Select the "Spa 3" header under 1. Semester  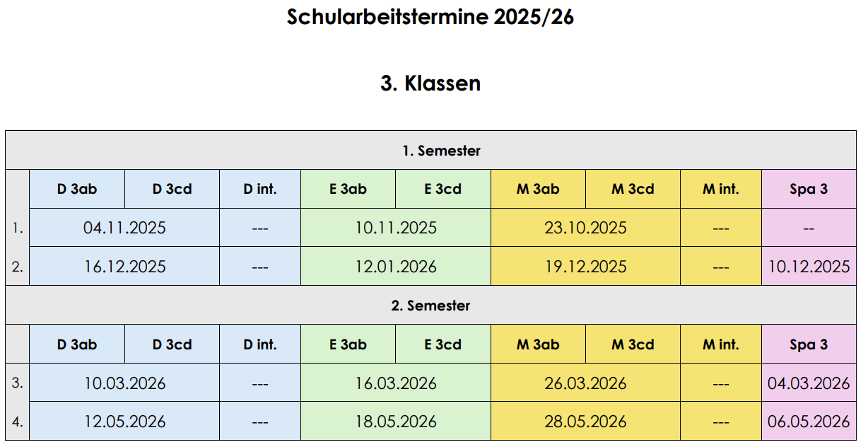click(x=809, y=190)
